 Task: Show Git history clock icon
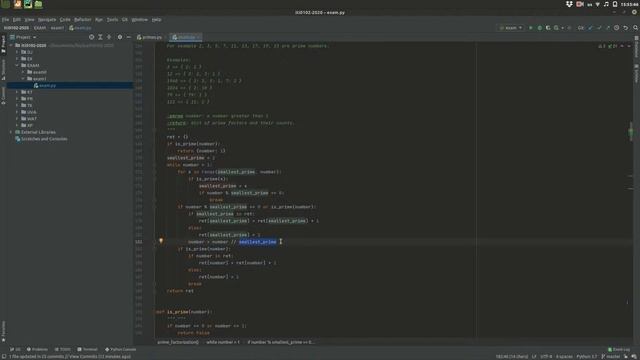(617, 28)
